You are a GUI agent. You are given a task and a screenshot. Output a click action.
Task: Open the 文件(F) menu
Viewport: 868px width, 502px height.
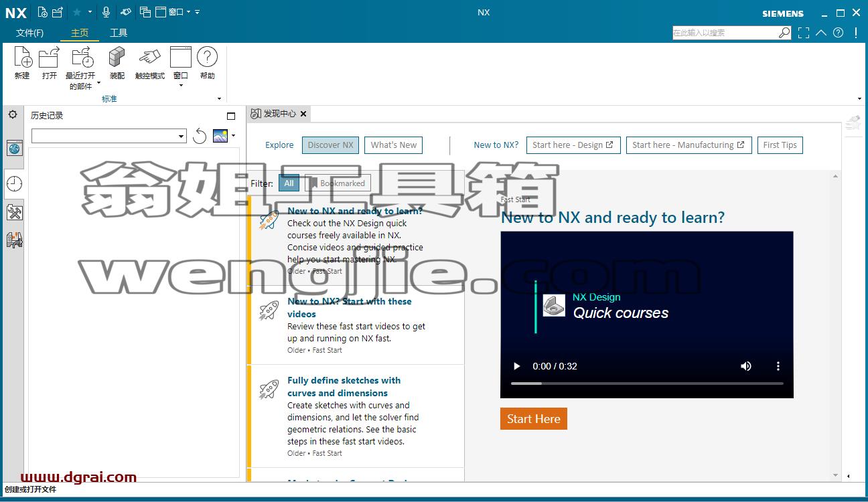[x=29, y=33]
